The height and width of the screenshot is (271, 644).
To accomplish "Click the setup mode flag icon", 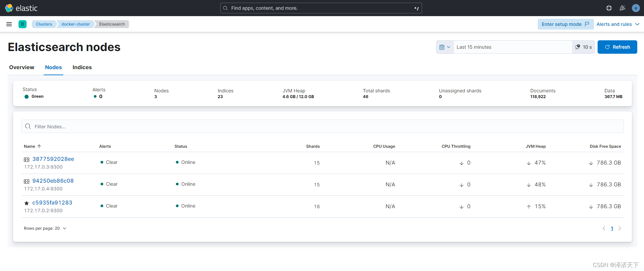I will [587, 24].
